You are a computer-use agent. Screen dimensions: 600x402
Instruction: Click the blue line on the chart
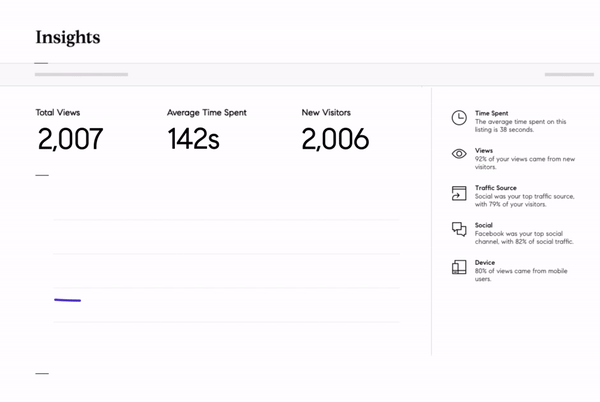click(67, 299)
